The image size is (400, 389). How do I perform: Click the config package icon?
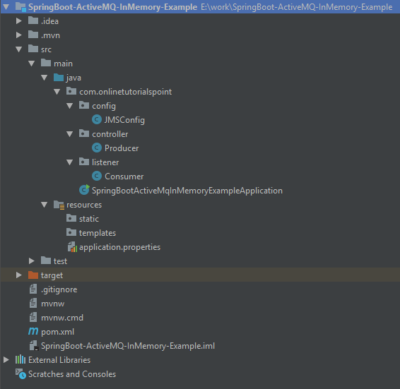[84, 105]
